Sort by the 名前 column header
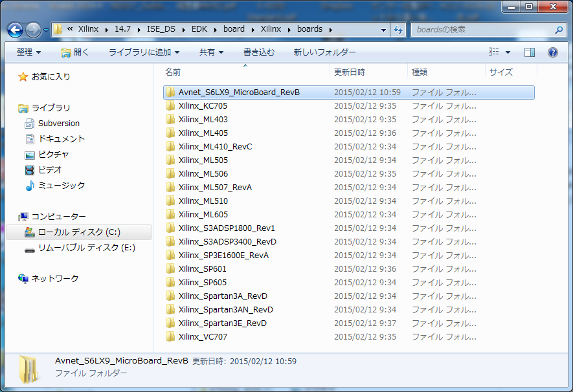The image size is (573, 392). point(245,72)
